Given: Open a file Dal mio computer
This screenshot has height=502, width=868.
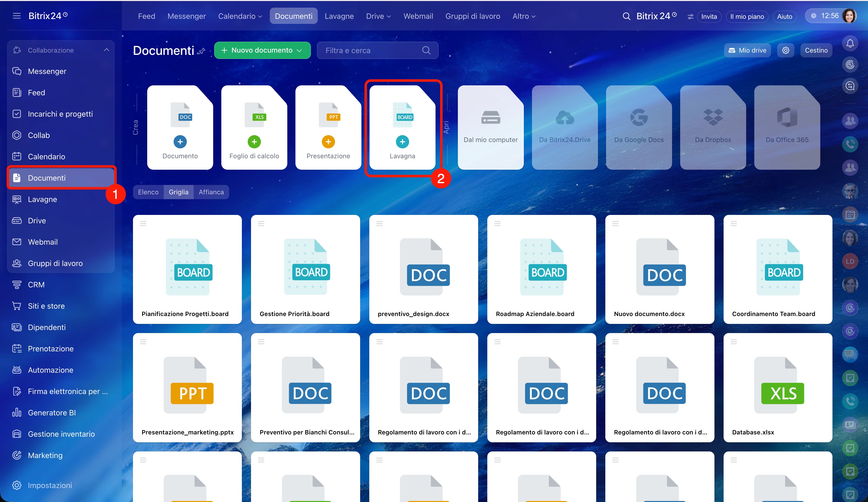Looking at the screenshot, I should 491,128.
